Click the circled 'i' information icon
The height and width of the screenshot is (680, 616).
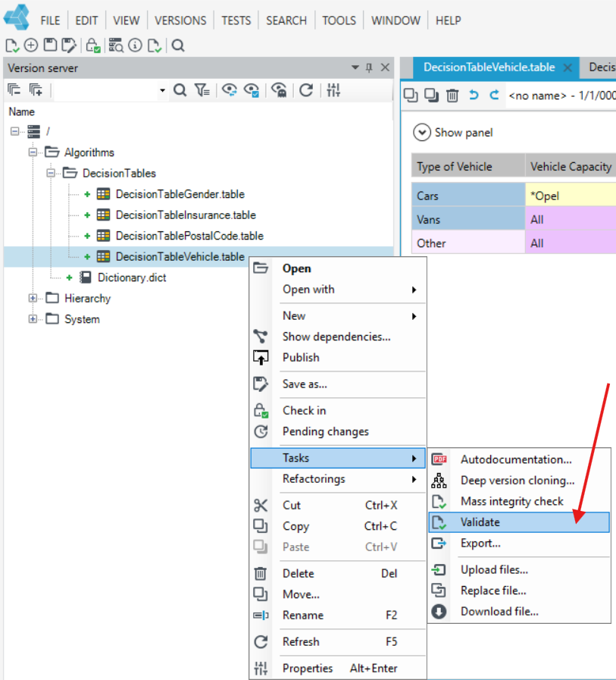tap(135, 45)
